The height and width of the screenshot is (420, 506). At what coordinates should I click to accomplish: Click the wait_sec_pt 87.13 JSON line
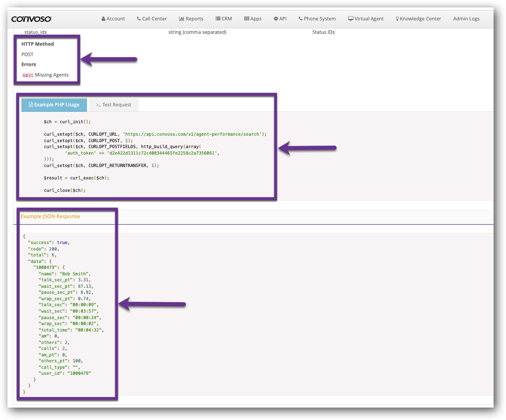66,286
